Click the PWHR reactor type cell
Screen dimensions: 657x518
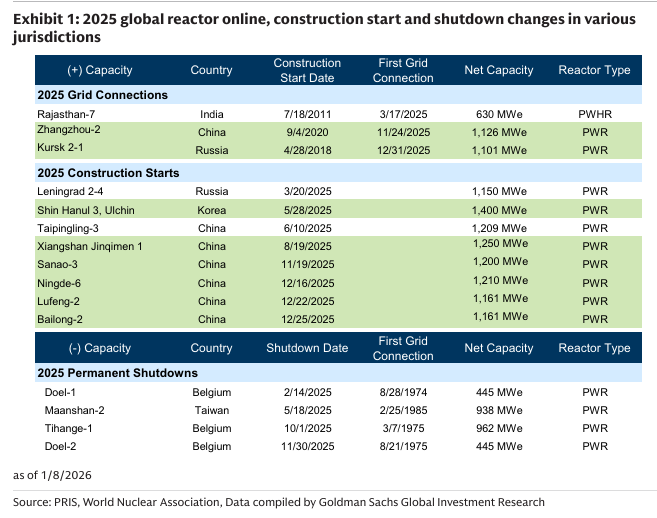(x=594, y=115)
